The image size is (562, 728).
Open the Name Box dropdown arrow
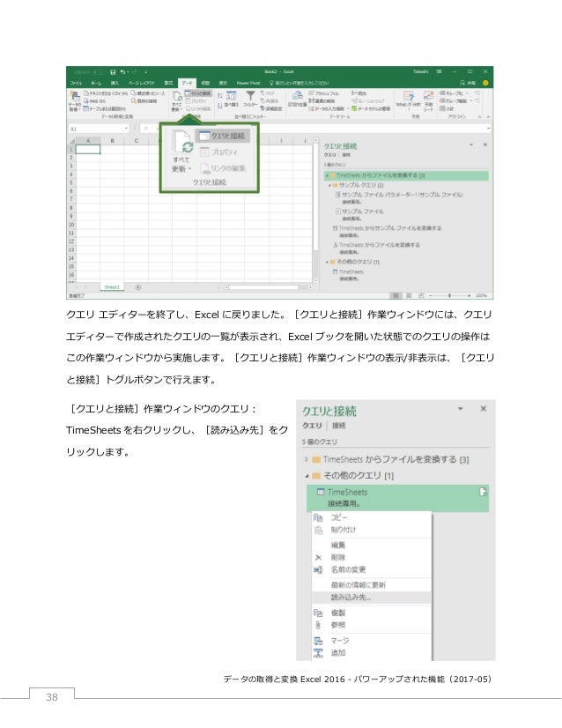[126, 129]
